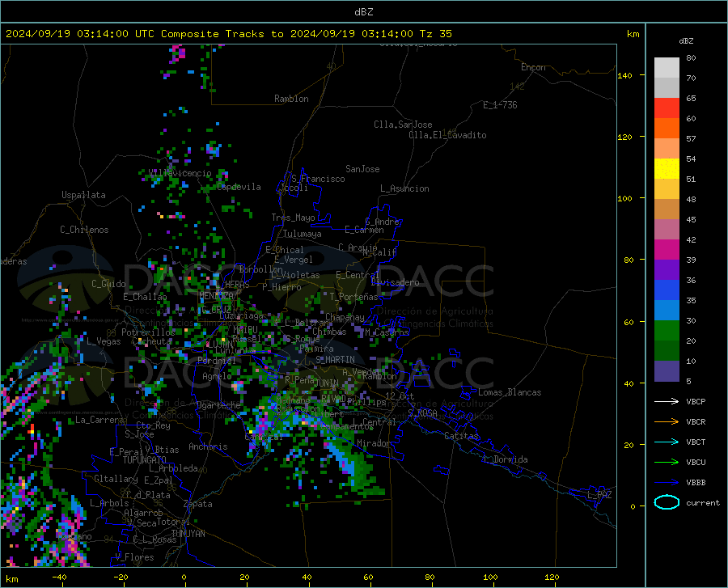Click the 'Uspallata' map label
The width and height of the screenshot is (728, 588).
[x=83, y=195]
